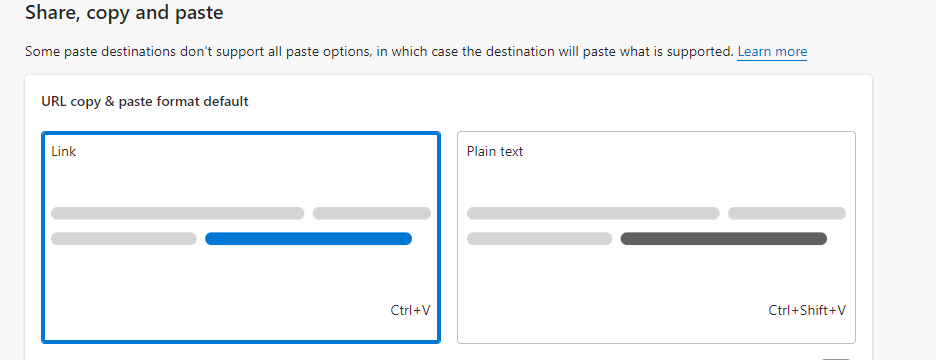The width and height of the screenshot is (936, 360).
Task: Open the Learn more link
Action: pos(772,52)
